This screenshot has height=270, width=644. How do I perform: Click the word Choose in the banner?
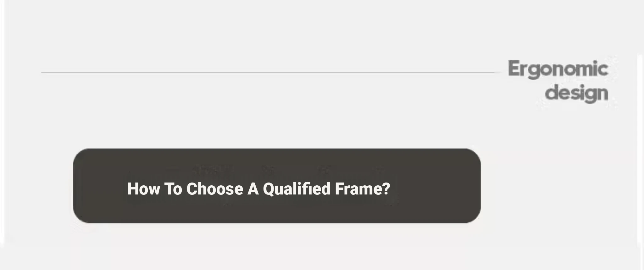point(215,189)
